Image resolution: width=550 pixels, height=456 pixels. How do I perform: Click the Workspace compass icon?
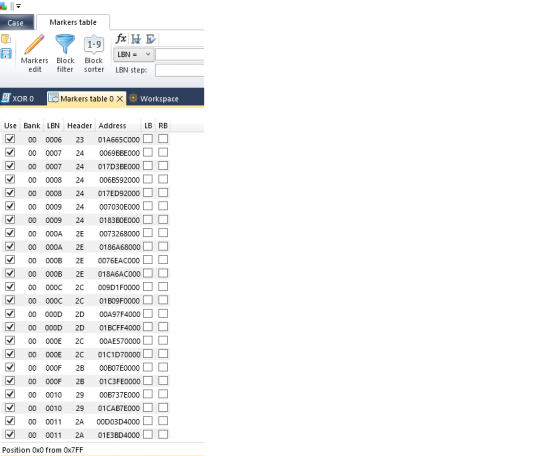(x=133, y=98)
